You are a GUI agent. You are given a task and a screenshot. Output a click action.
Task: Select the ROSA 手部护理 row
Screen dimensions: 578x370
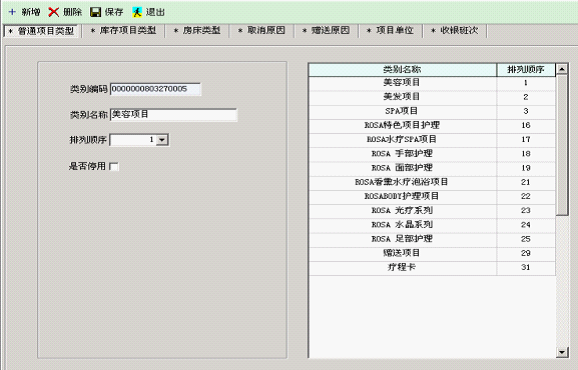[432, 154]
